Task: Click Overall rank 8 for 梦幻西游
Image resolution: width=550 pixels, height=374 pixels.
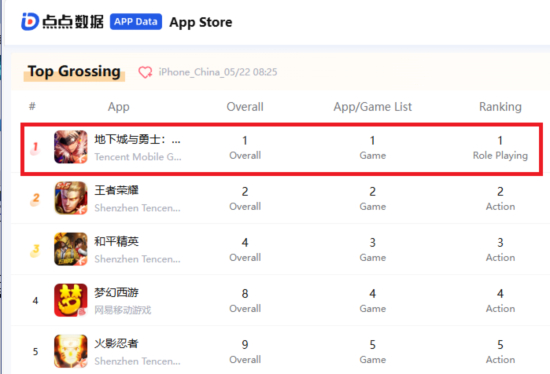Action: tap(245, 301)
